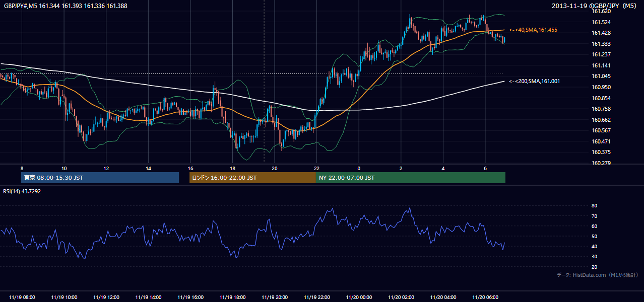
Task: Click the NY 22:00-07:00 JST session bar
Action: (411, 178)
